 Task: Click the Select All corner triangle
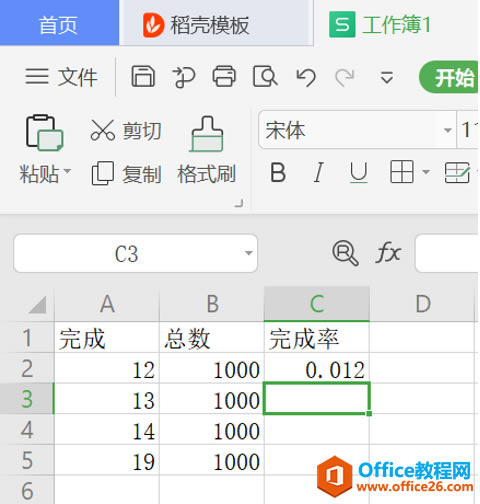pyautogui.click(x=37, y=305)
